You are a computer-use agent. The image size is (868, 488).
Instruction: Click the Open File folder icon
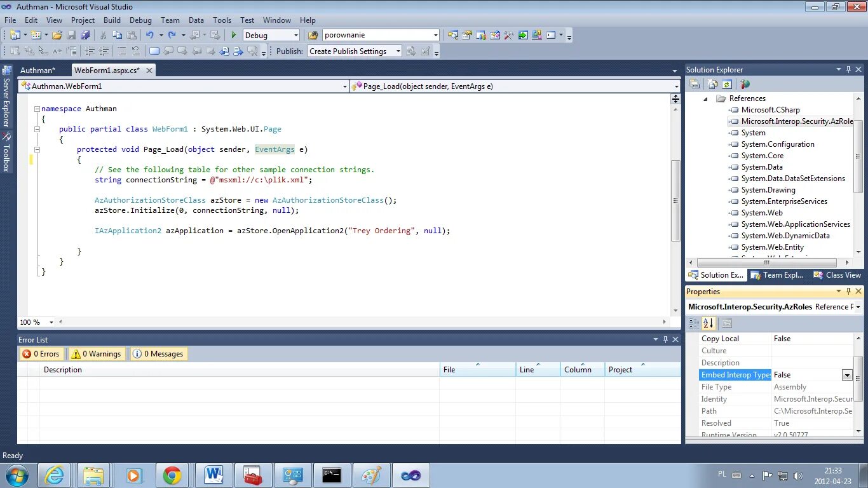(x=57, y=36)
